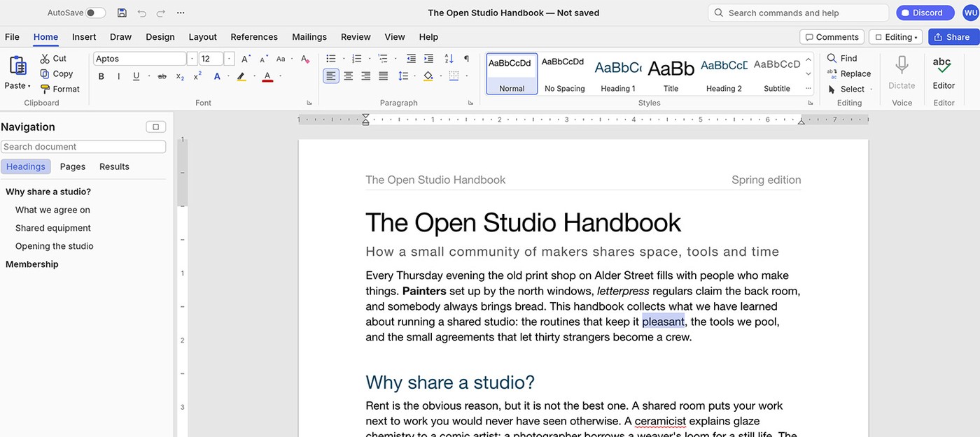This screenshot has width=980, height=437.
Task: Sort the paragraphs alphabetically
Action: pyautogui.click(x=449, y=59)
